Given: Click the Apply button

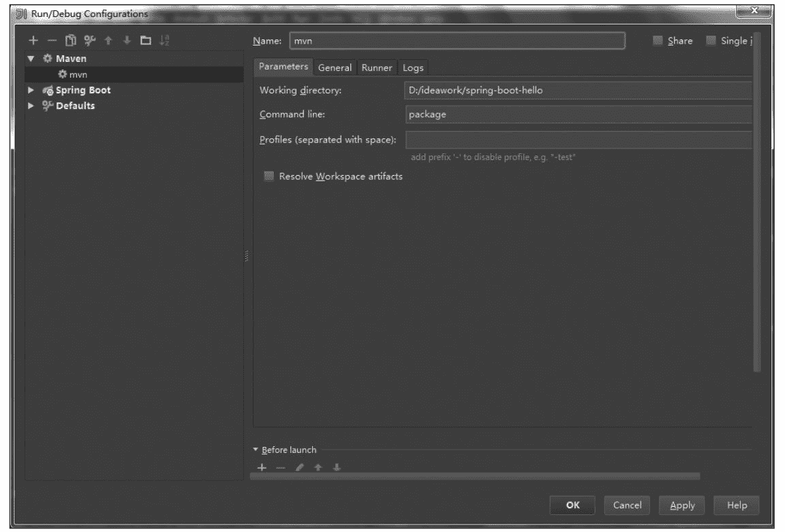Looking at the screenshot, I should click(682, 505).
